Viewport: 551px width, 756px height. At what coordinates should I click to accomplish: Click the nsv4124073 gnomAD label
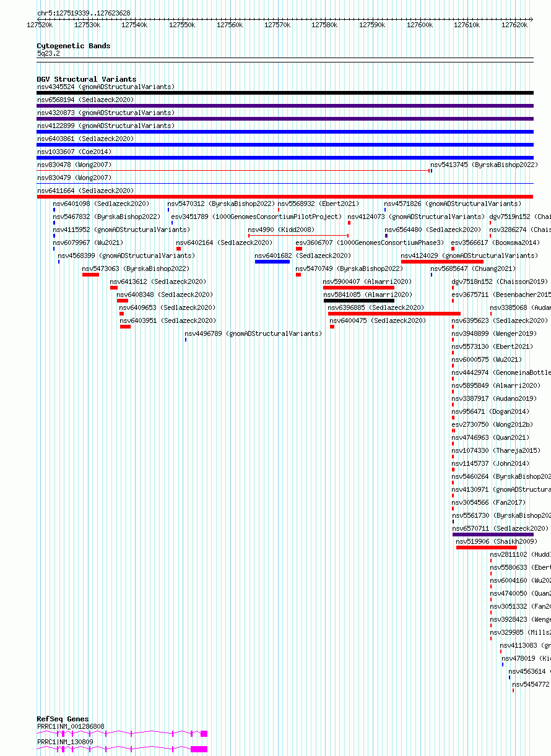[416, 217]
